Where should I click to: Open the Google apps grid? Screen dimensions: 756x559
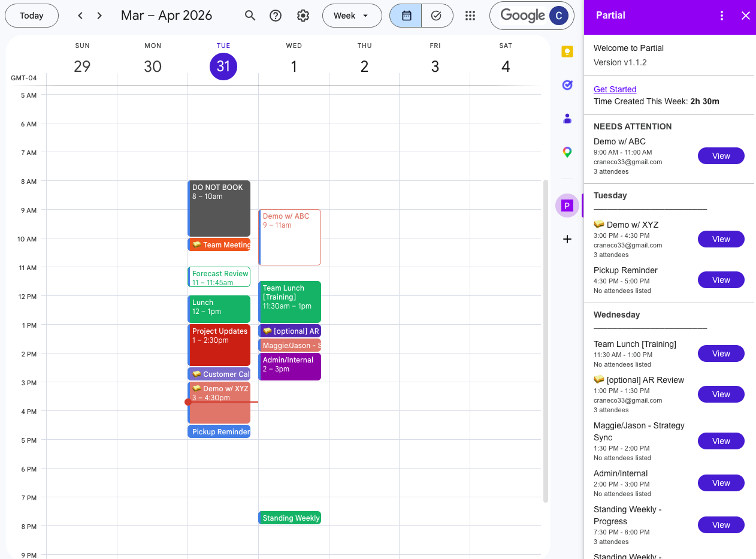pyautogui.click(x=470, y=16)
